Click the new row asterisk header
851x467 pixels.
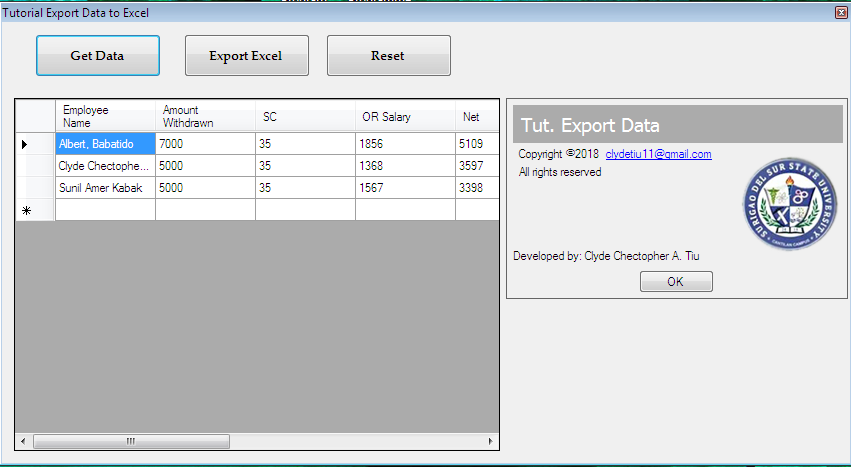[x=35, y=210]
